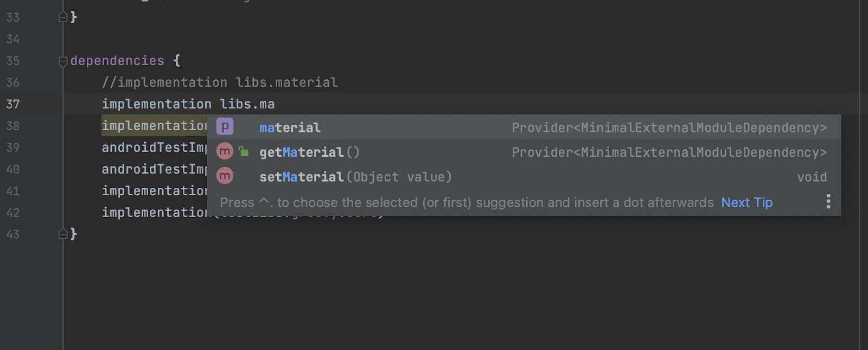Image resolution: width=868 pixels, height=350 pixels.
Task: Click the purple property icon beside "material"
Action: pyautogui.click(x=225, y=126)
